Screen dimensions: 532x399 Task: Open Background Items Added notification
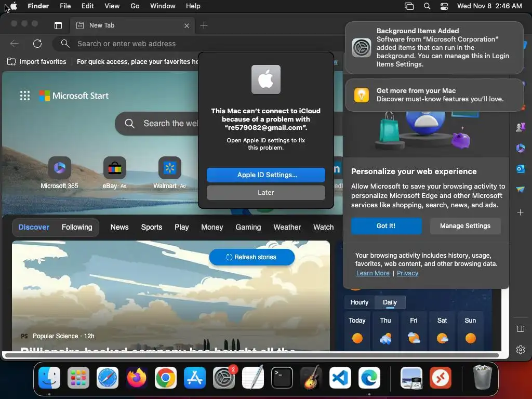434,47
